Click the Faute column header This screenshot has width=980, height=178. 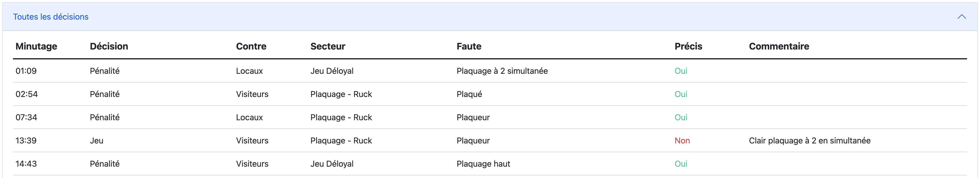pos(469,46)
